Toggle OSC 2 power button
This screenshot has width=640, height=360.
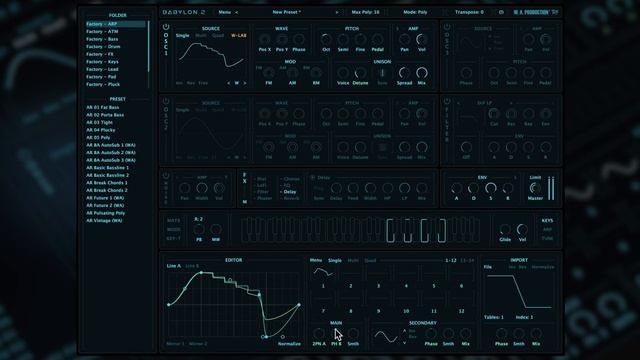click(166, 101)
